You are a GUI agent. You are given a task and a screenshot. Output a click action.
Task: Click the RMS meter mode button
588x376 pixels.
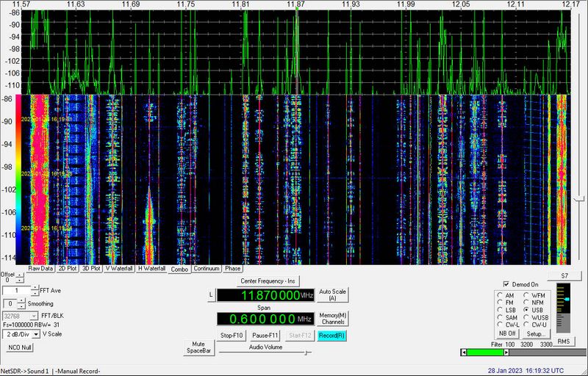563,341
